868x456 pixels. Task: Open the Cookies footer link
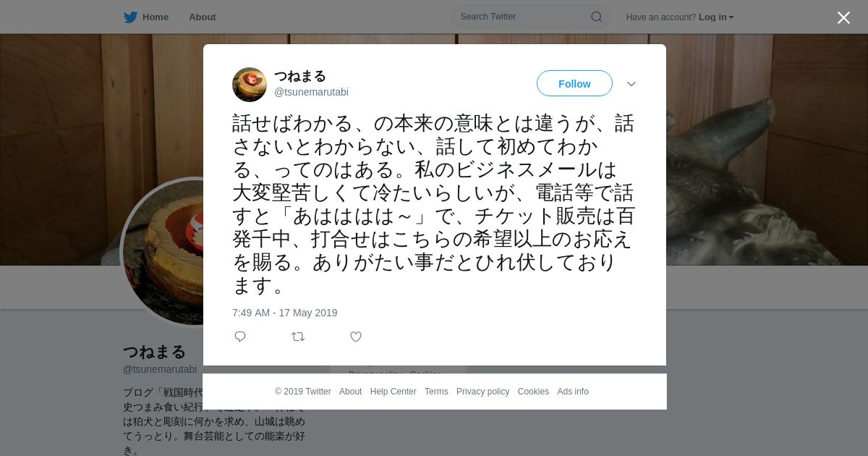(533, 392)
